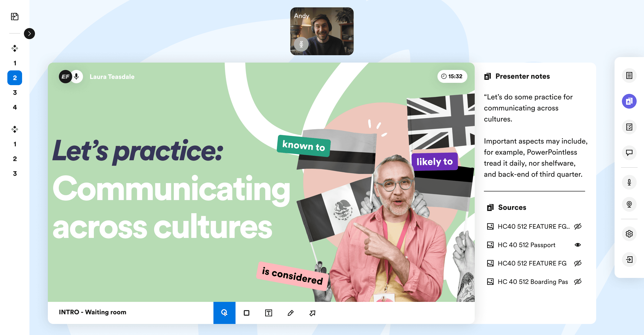Show the HC40 512 FEATURE FG.. source
Viewport: 644px width, 335px height.
coord(578,226)
